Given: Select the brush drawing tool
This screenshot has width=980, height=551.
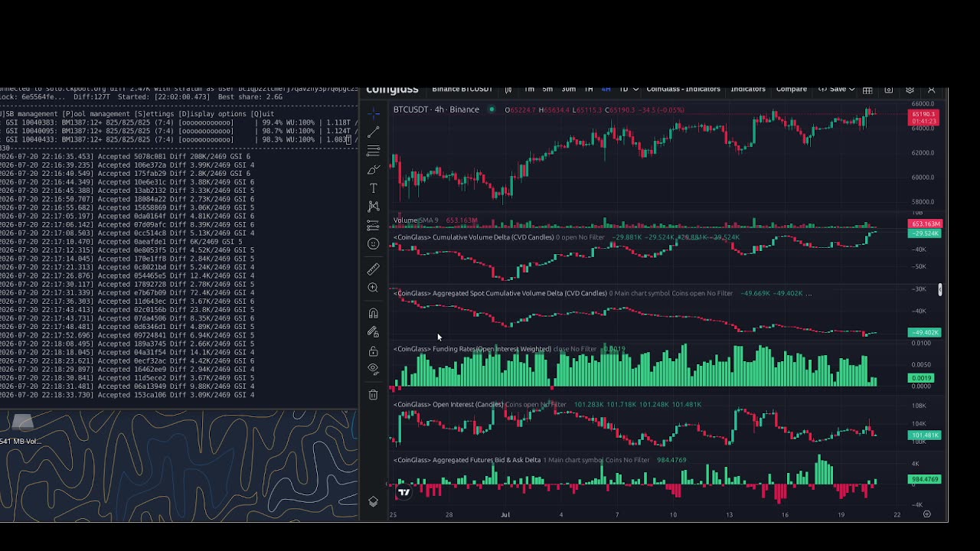Looking at the screenshot, I should click(373, 169).
